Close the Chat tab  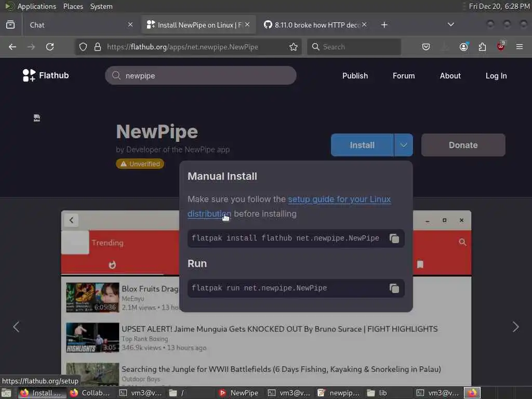(130, 24)
